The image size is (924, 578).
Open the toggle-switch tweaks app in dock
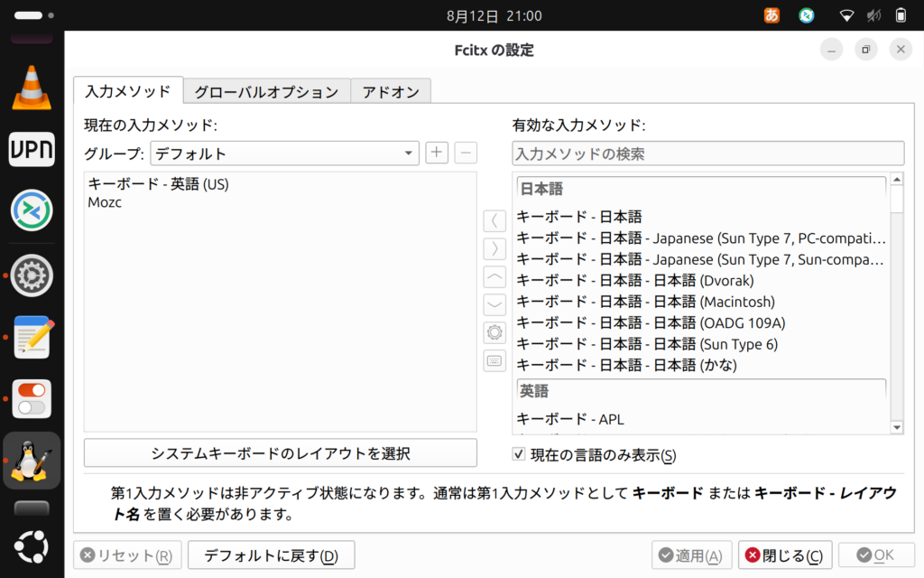32,398
